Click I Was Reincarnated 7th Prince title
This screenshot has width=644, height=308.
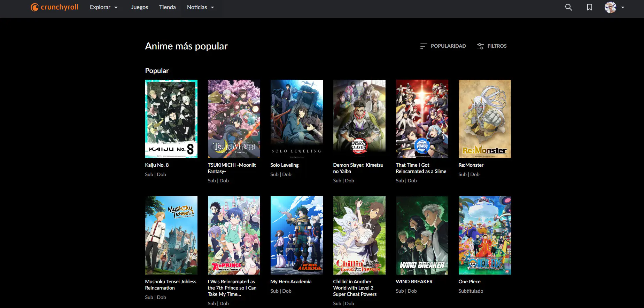[232, 288]
